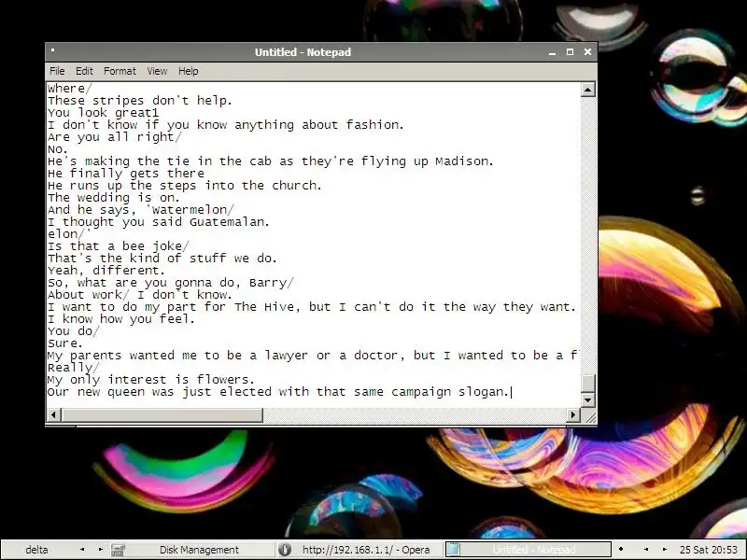
Task: Click the horizontal scrollbar thumb
Action: 162,415
